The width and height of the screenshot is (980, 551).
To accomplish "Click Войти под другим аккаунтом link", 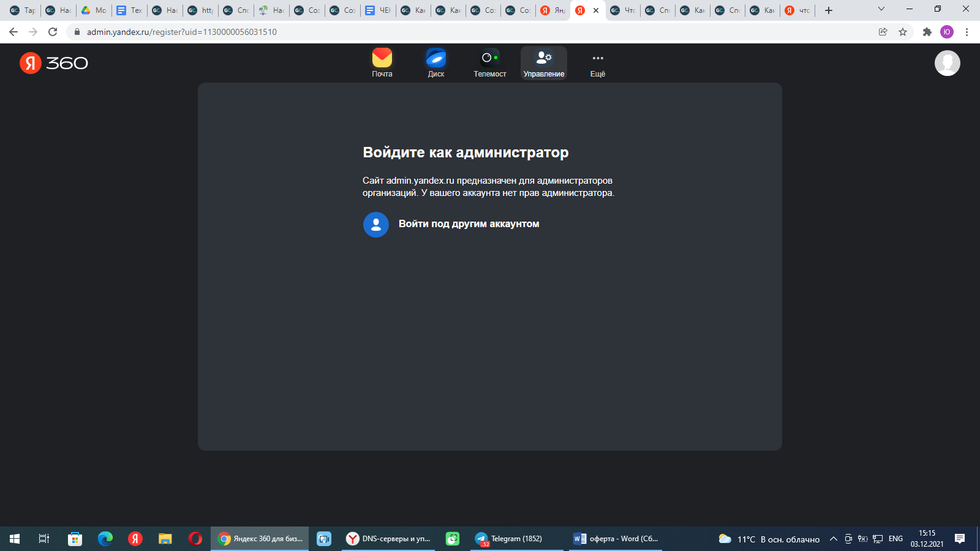I will click(x=469, y=224).
